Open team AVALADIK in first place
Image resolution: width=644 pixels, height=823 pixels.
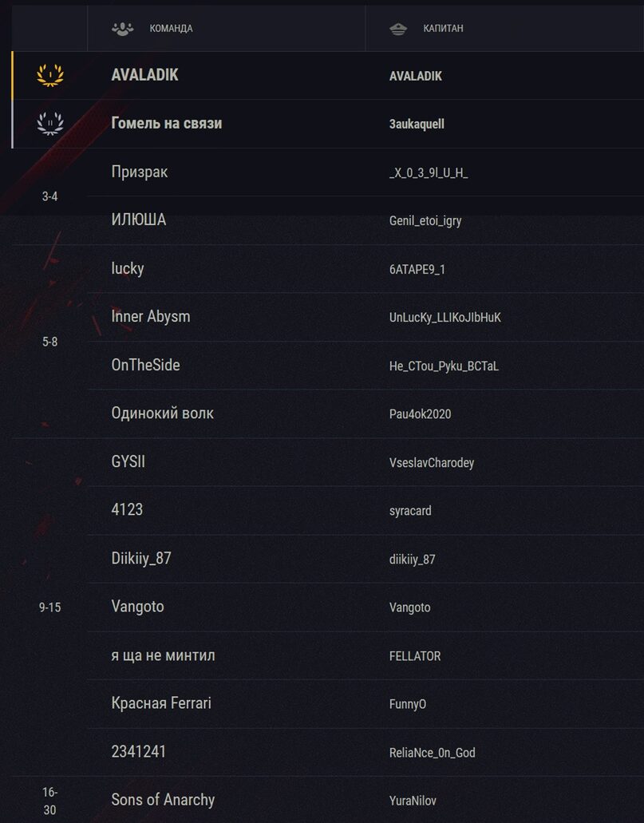pyautogui.click(x=144, y=75)
